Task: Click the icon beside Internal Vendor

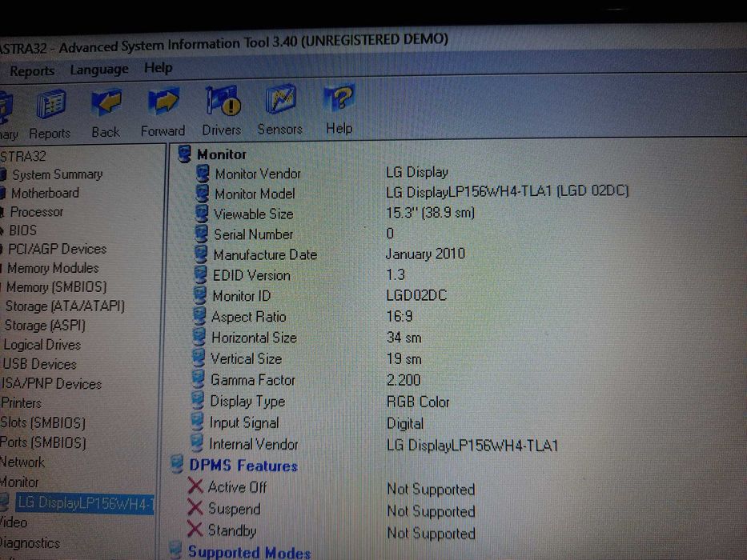Action: pos(197,444)
